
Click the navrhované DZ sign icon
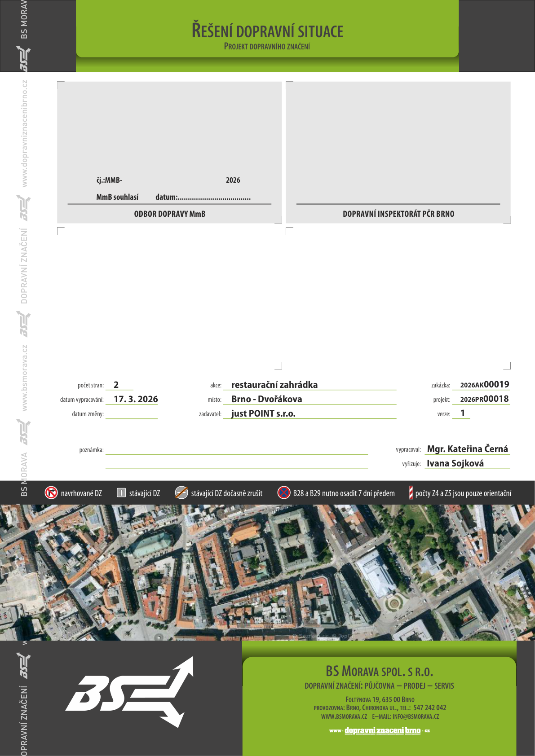(51, 493)
